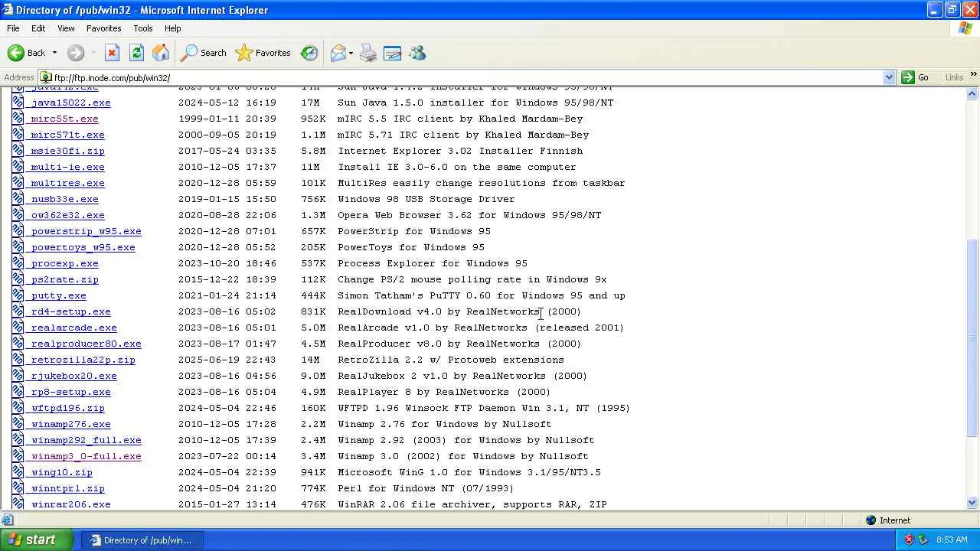Go back using the Back toolbar button
The height and width of the screenshot is (551, 980).
point(27,53)
